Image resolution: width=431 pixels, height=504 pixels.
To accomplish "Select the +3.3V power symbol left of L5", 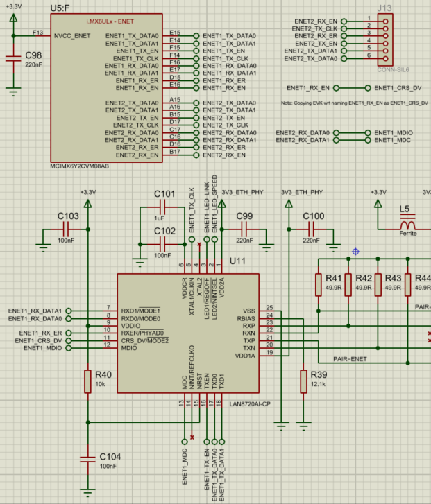I will pos(378,204).
